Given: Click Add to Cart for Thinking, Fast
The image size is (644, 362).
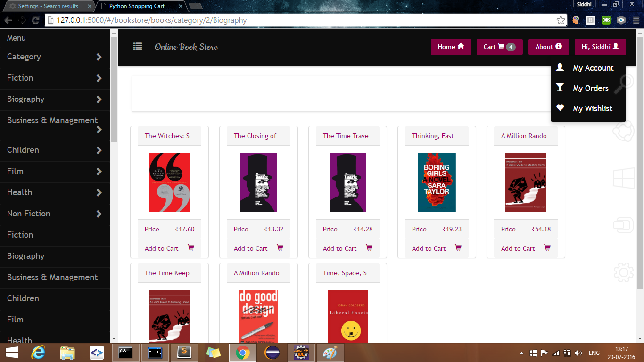Looking at the screenshot, I should pos(429,248).
